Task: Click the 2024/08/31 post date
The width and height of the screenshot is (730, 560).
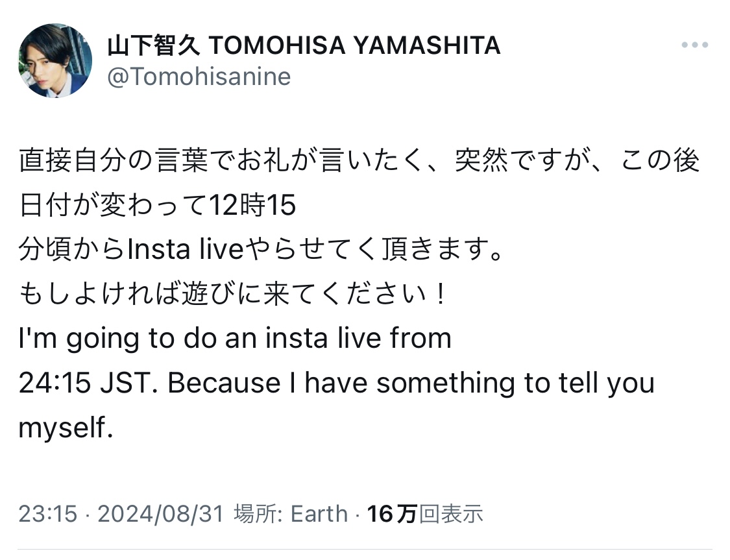Action: click(x=161, y=514)
